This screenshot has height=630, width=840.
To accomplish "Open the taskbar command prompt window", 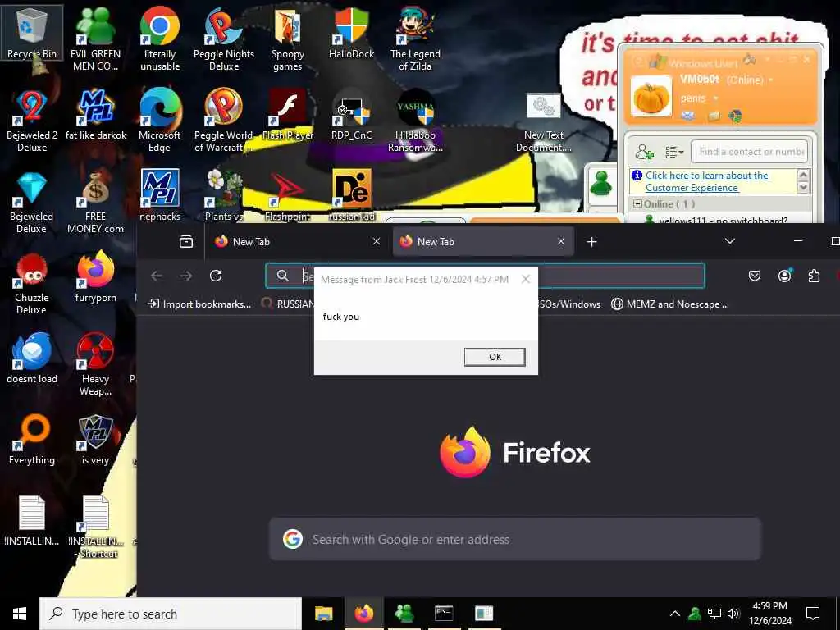I will tap(444, 614).
